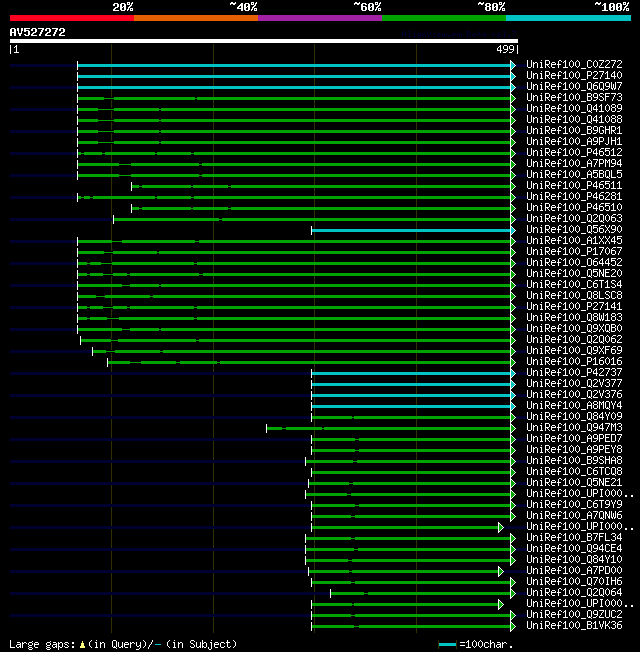The height and width of the screenshot is (652, 640).
Task: Click the cyan segment of the identity legend
Action: 568,18
